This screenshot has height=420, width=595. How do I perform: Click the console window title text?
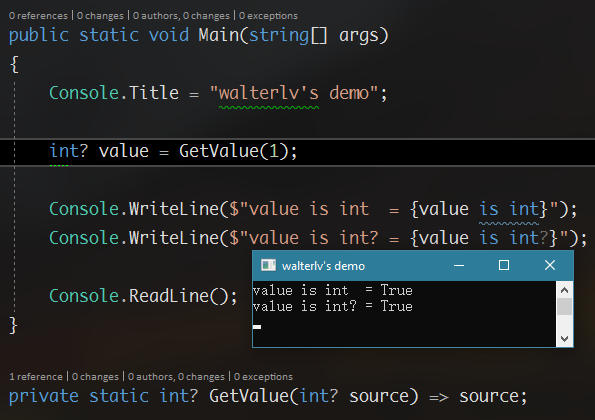tap(323, 266)
